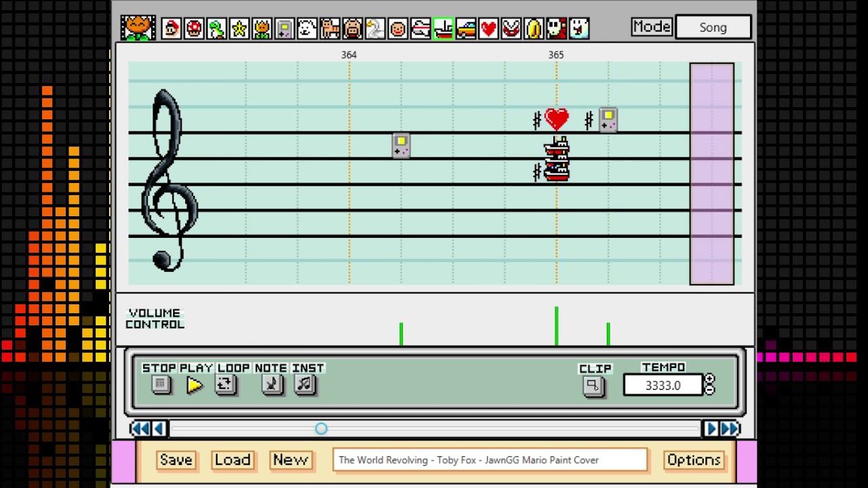Open the Options menu

pyautogui.click(x=694, y=460)
